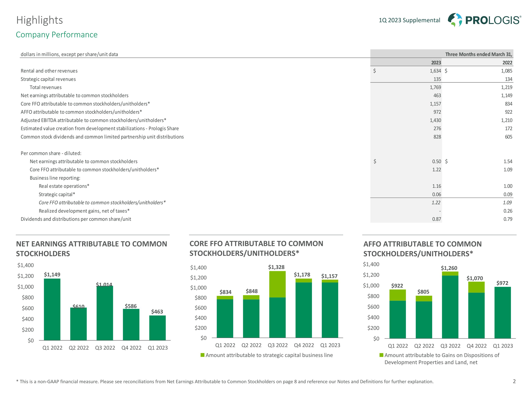Click the Q4 2022 net earnings bar
The image size is (532, 399).
[x=131, y=325]
